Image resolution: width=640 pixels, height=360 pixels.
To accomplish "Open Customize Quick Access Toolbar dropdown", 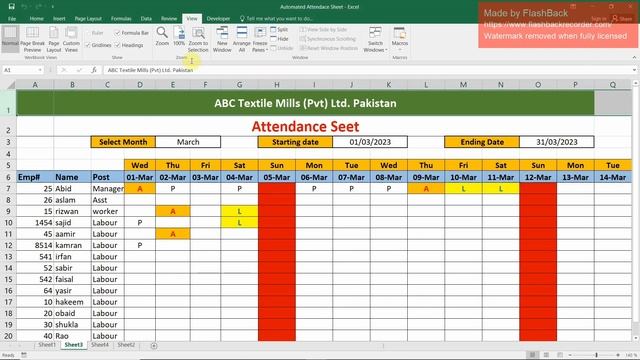I will [x=53, y=7].
